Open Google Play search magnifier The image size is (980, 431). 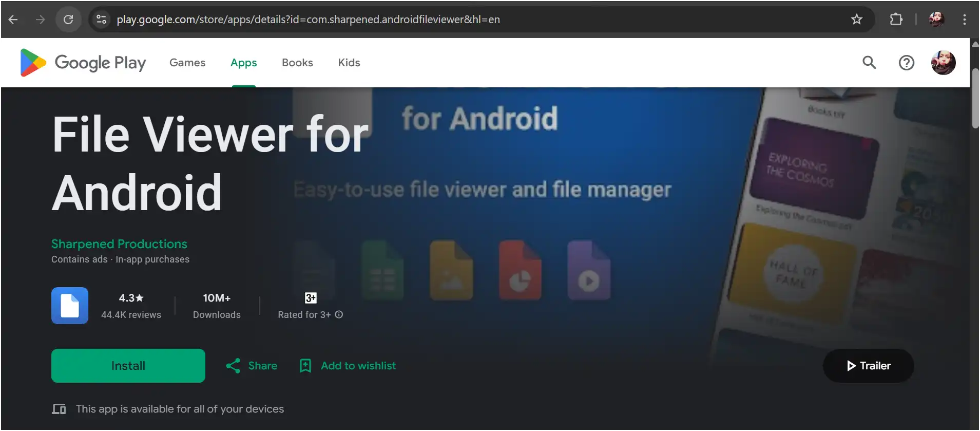pos(869,63)
